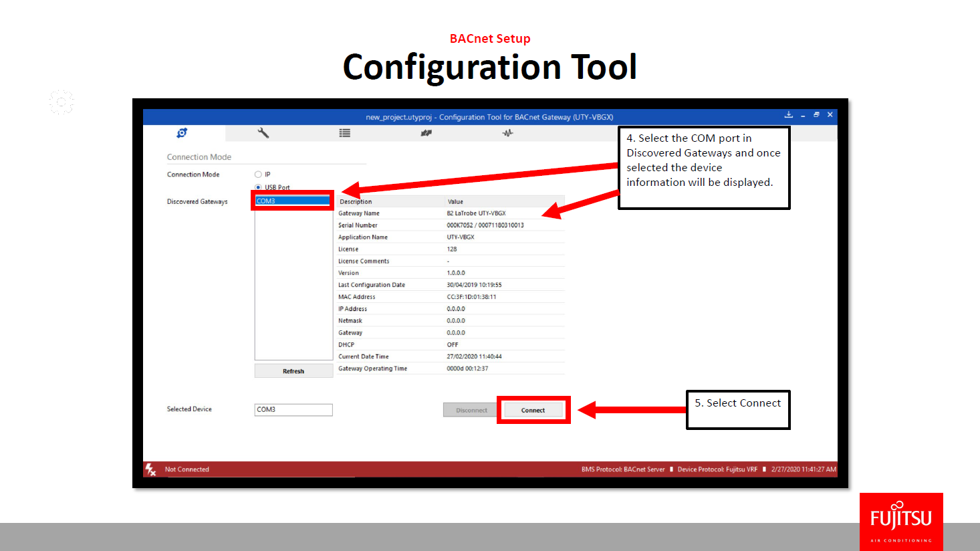
Task: Click Application Name value UTY-VBGX
Action: tap(461, 237)
